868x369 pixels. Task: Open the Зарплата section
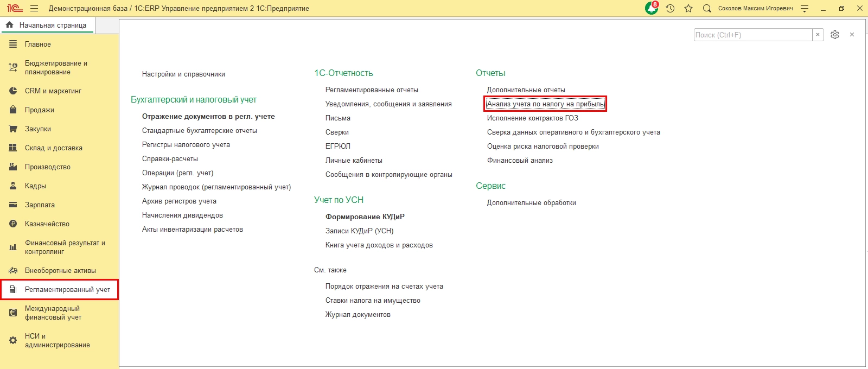[x=40, y=205]
